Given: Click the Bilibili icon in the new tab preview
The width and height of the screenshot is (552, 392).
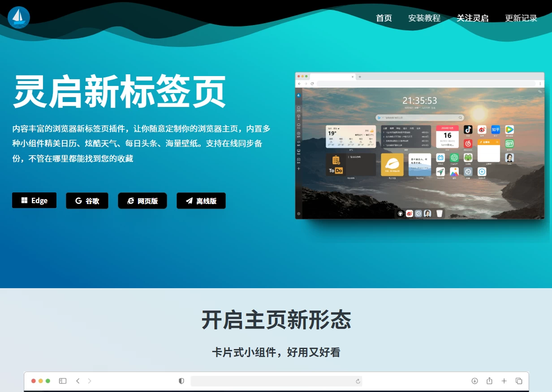Looking at the screenshot, I should point(440,158).
